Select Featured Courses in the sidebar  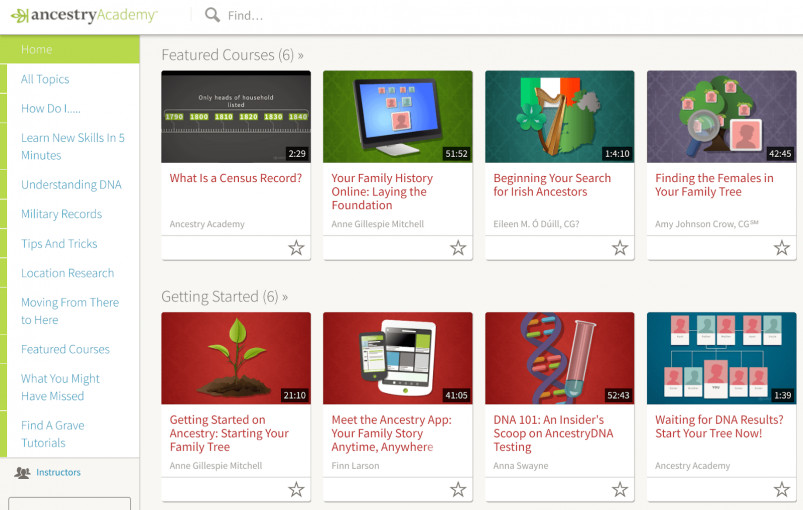(x=65, y=349)
